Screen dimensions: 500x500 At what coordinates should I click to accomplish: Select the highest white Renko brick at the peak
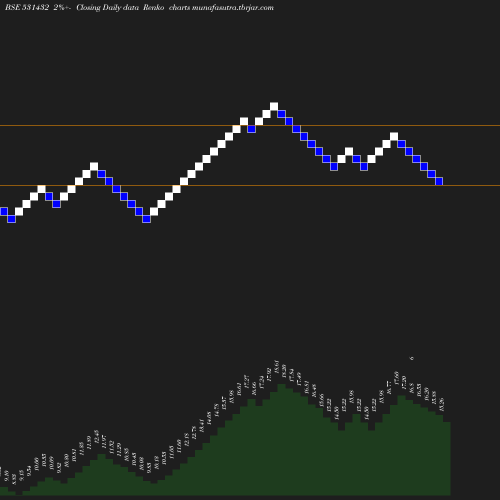click(x=274, y=107)
